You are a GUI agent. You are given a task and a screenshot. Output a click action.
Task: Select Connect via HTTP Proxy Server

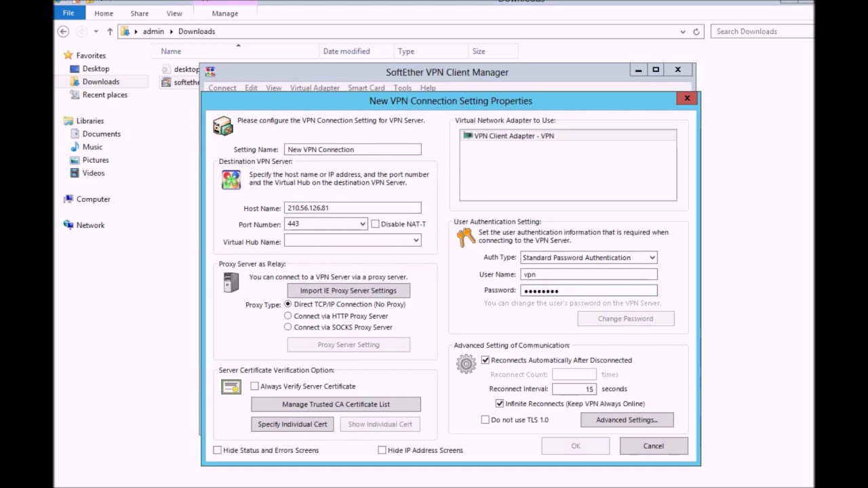pos(288,316)
